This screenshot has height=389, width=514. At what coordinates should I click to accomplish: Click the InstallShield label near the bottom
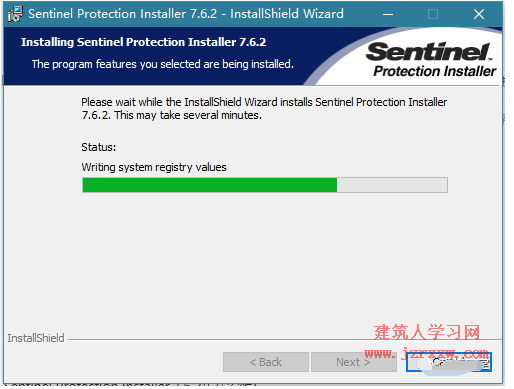(36, 338)
